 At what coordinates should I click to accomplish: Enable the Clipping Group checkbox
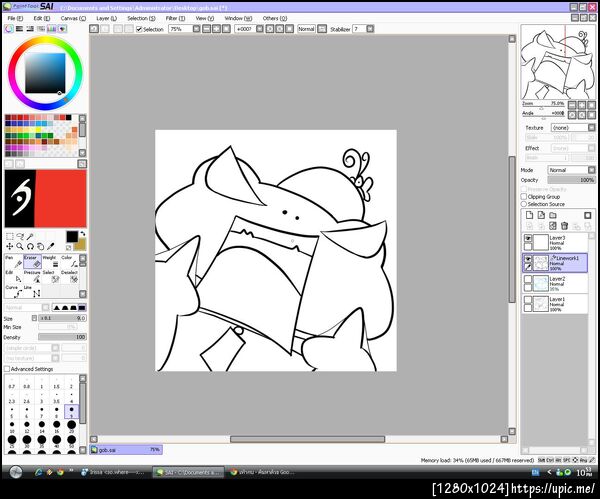(524, 196)
